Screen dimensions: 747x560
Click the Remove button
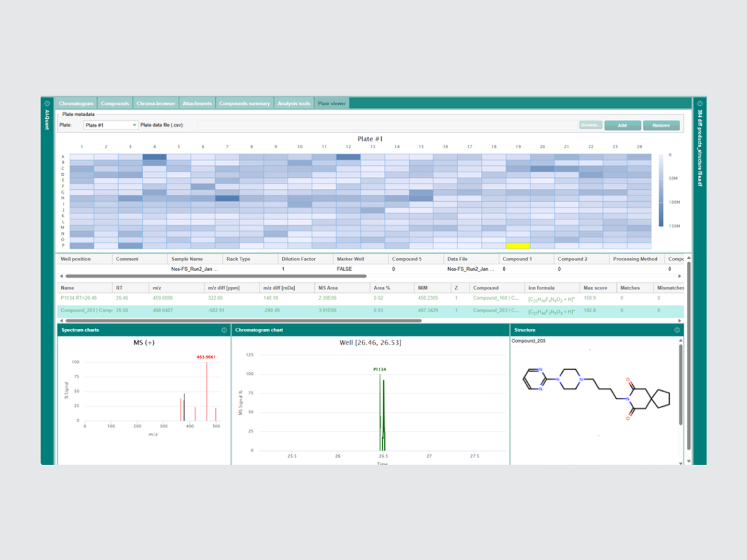661,125
